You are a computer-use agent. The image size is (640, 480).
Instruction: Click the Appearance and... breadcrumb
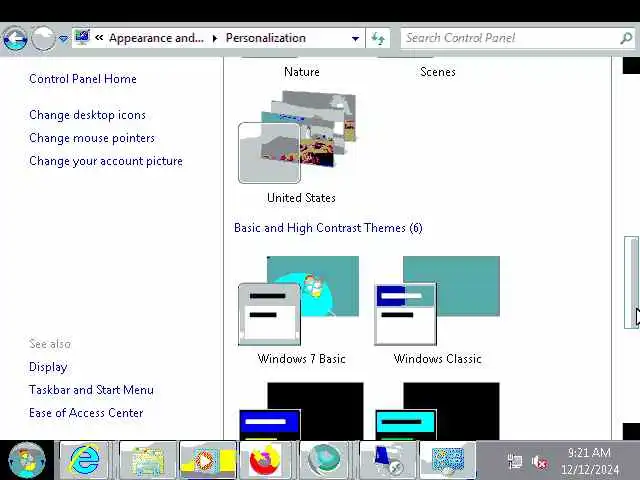[156, 38]
